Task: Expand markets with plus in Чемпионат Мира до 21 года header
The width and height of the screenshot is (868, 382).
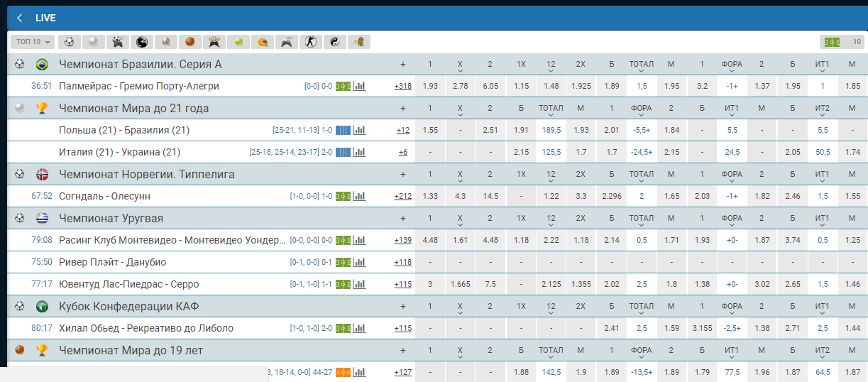Action: [x=403, y=109]
